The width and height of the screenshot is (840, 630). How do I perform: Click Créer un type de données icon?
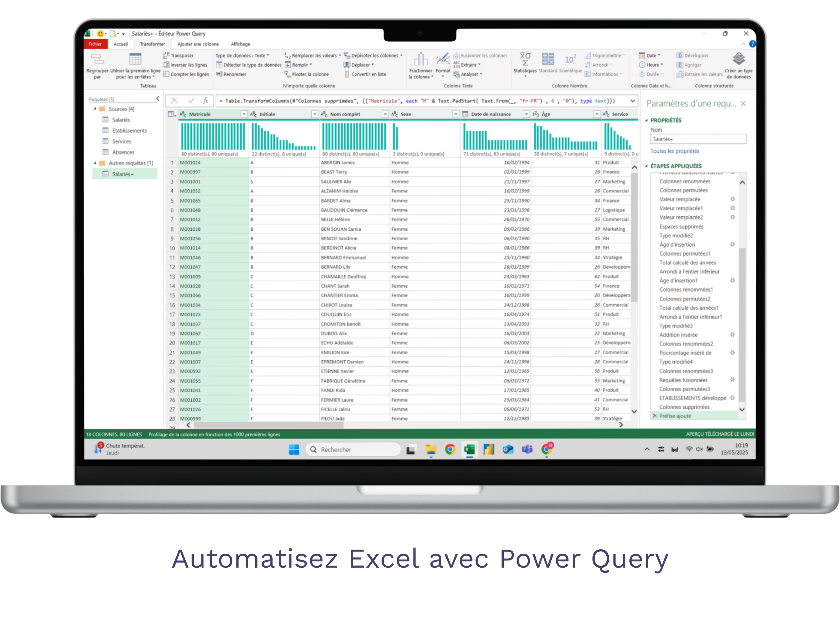[739, 59]
